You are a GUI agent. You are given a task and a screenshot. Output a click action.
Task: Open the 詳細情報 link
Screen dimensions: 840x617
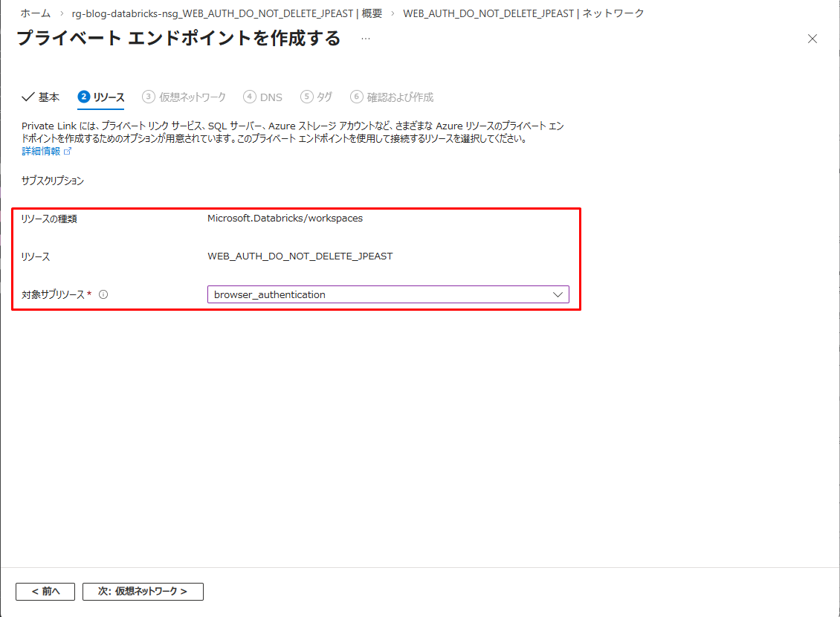41,151
